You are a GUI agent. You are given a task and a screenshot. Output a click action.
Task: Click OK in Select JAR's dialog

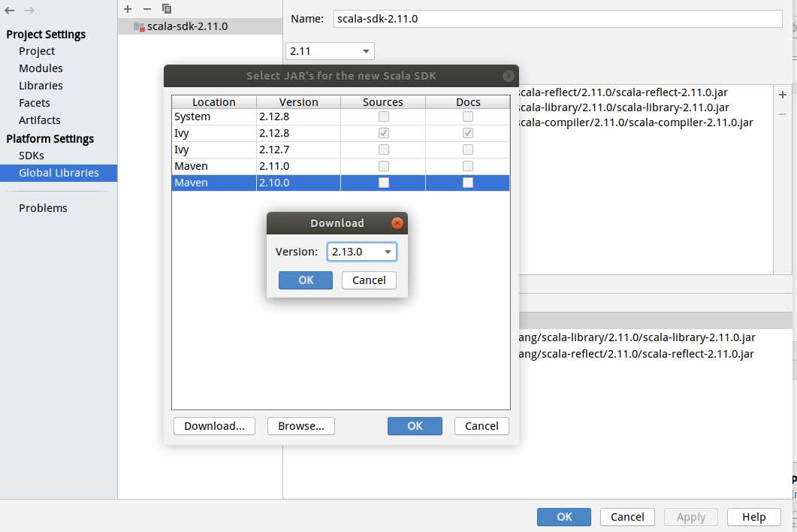[415, 426]
